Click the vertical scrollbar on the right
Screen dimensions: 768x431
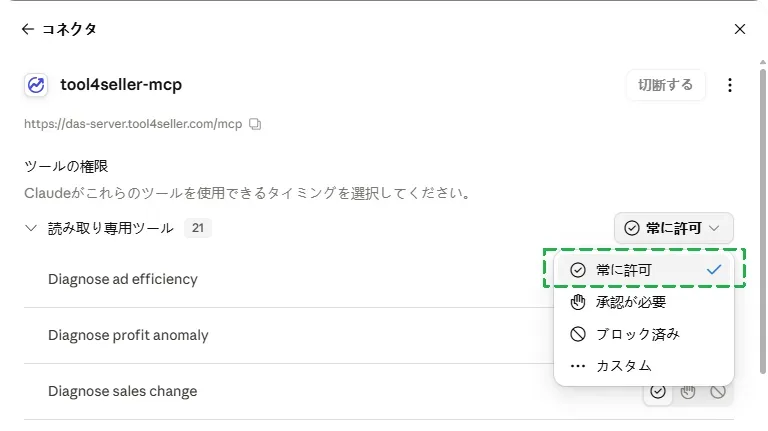point(763,220)
